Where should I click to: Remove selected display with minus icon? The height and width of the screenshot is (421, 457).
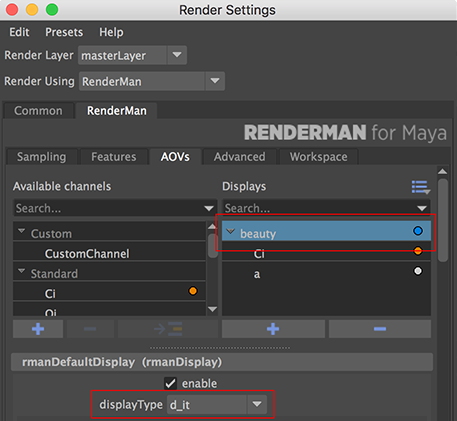click(380, 329)
